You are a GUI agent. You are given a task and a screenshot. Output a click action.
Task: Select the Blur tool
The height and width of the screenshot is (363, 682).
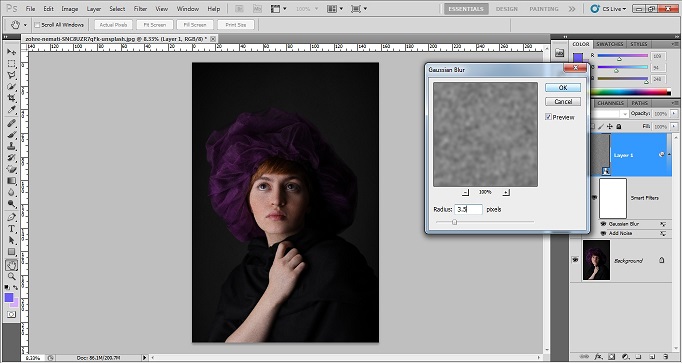pyautogui.click(x=11, y=192)
